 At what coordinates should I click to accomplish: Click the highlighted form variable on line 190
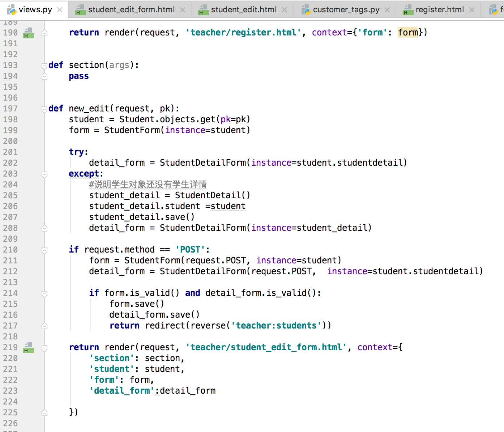(408, 33)
